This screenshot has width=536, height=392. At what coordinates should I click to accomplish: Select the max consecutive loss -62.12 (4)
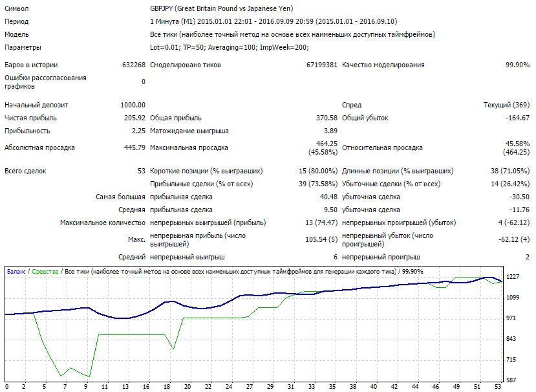(x=514, y=240)
